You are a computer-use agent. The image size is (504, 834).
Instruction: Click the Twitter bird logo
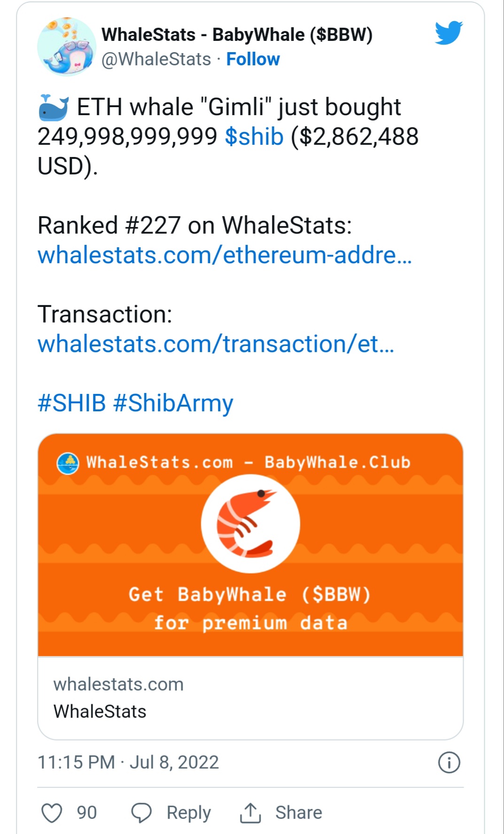point(449,32)
